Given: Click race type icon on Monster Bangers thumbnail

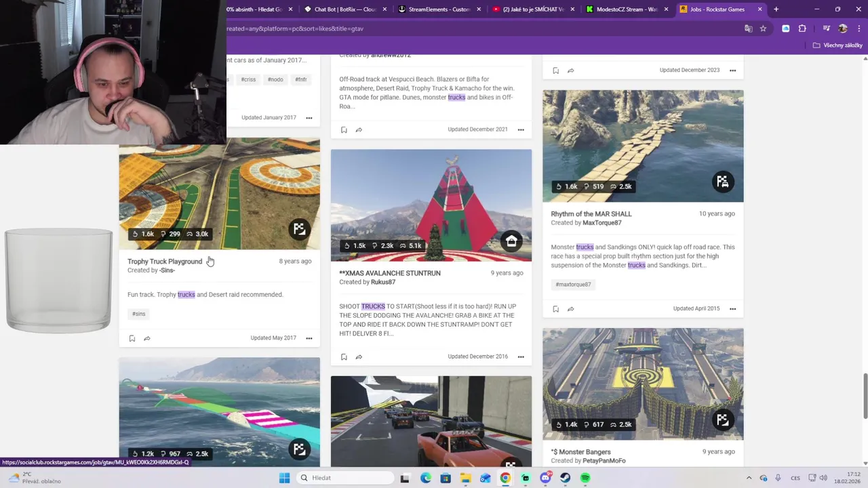Looking at the screenshot, I should point(723,420).
